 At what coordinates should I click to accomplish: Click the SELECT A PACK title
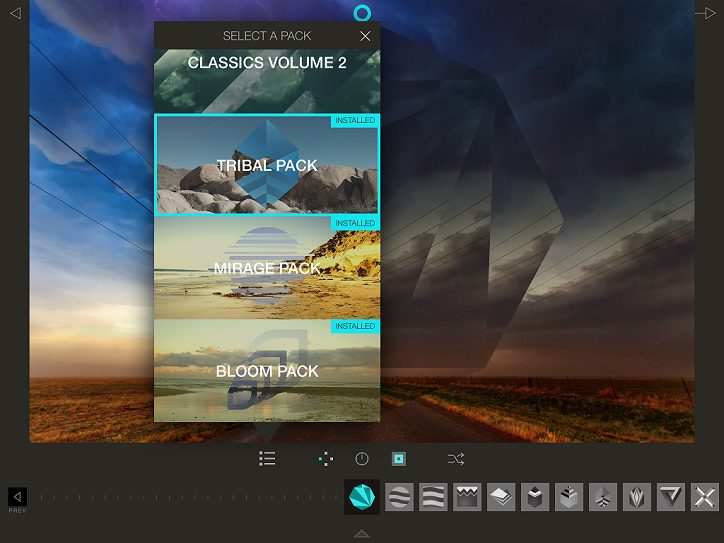[x=267, y=36]
